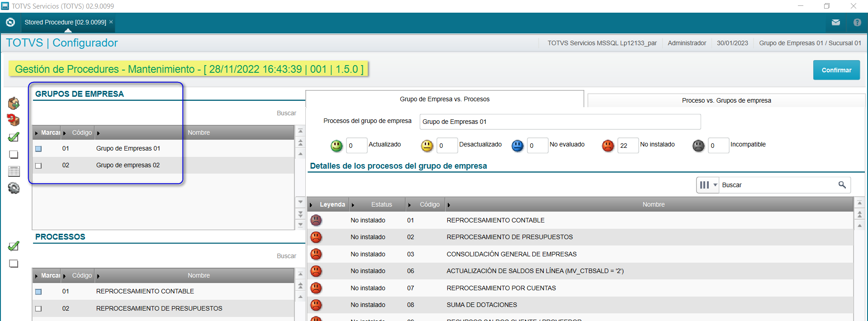Select detail row SUMA DE DOTACIONES
Screen dimensions: 868x321
point(580,305)
